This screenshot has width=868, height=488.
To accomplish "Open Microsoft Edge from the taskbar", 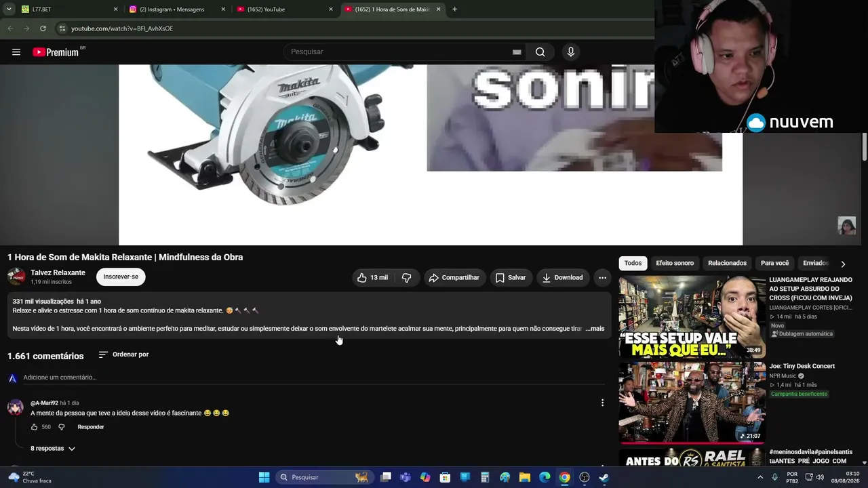I will click(x=545, y=477).
